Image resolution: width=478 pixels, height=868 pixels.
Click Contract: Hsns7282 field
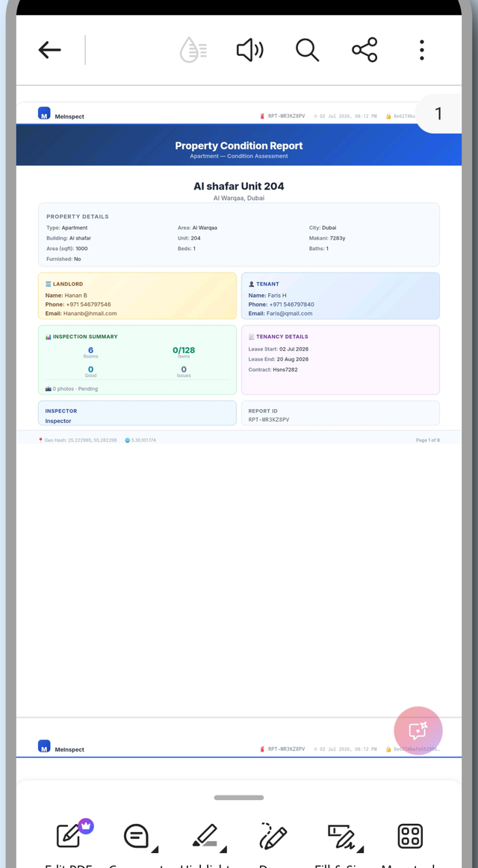point(273,369)
